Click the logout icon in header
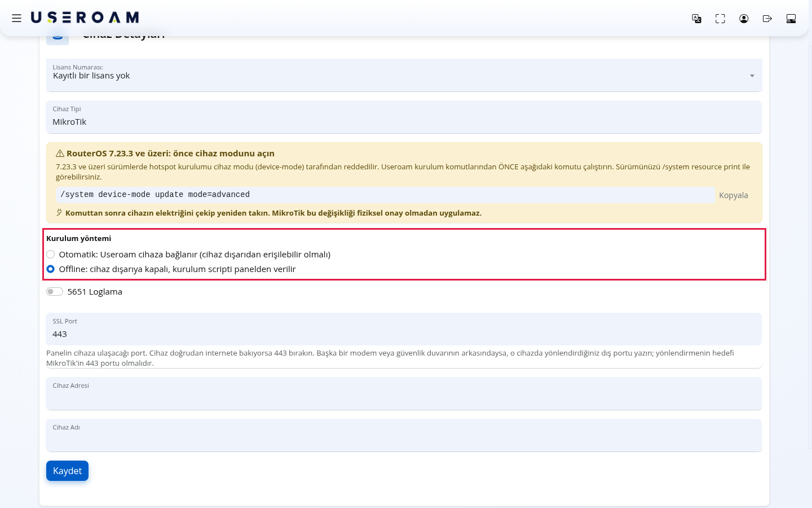The image size is (812, 508). 767,19
